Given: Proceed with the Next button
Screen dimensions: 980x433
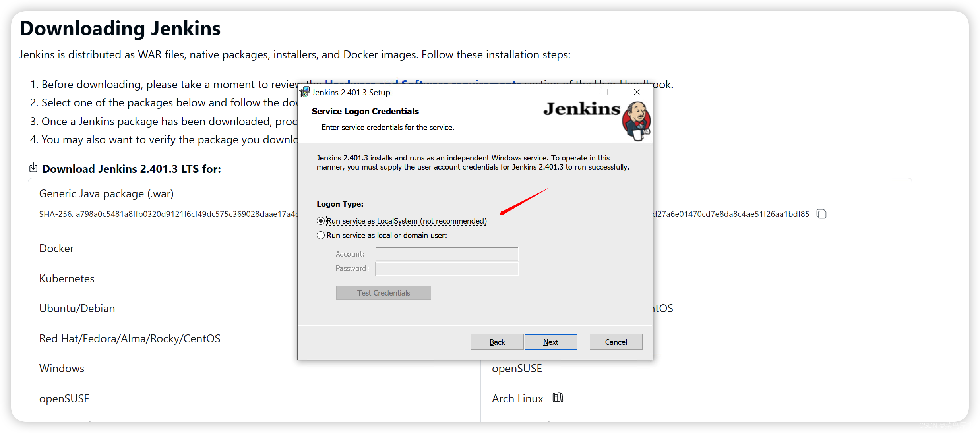Looking at the screenshot, I should [551, 342].
